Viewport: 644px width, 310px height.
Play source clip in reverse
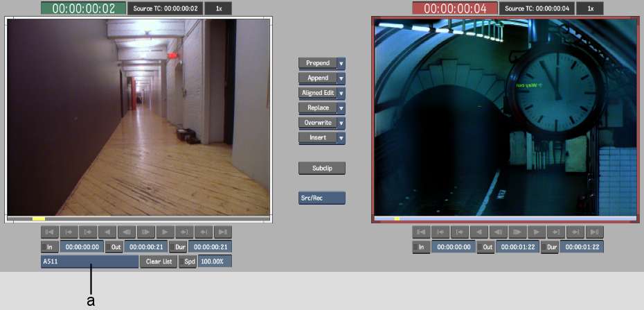pos(107,232)
